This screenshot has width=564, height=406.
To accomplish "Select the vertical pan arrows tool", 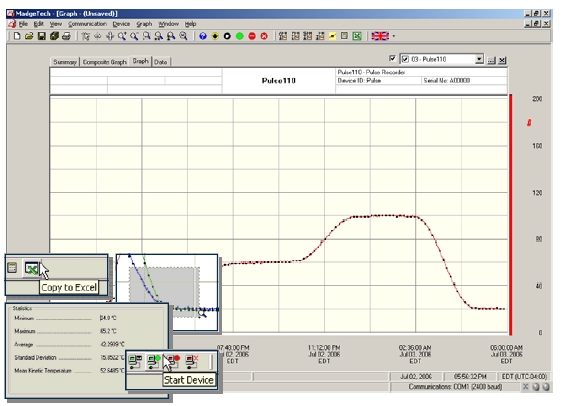I will [x=110, y=36].
